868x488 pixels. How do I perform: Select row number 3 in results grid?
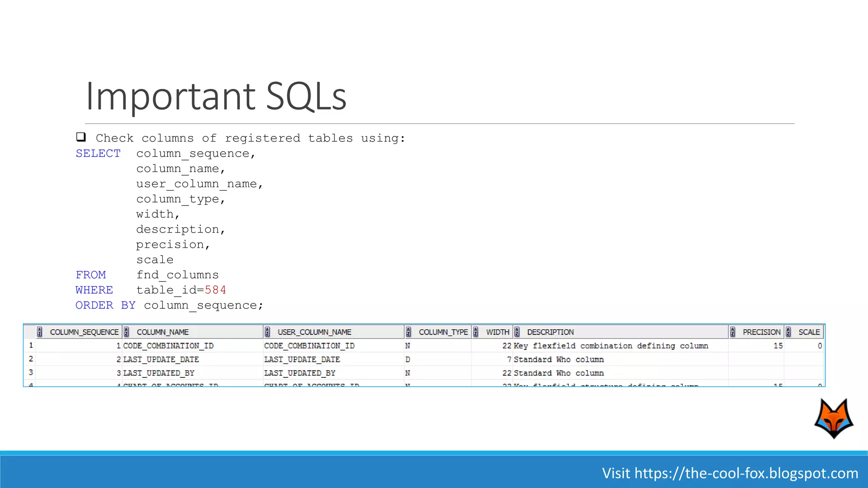[31, 372]
